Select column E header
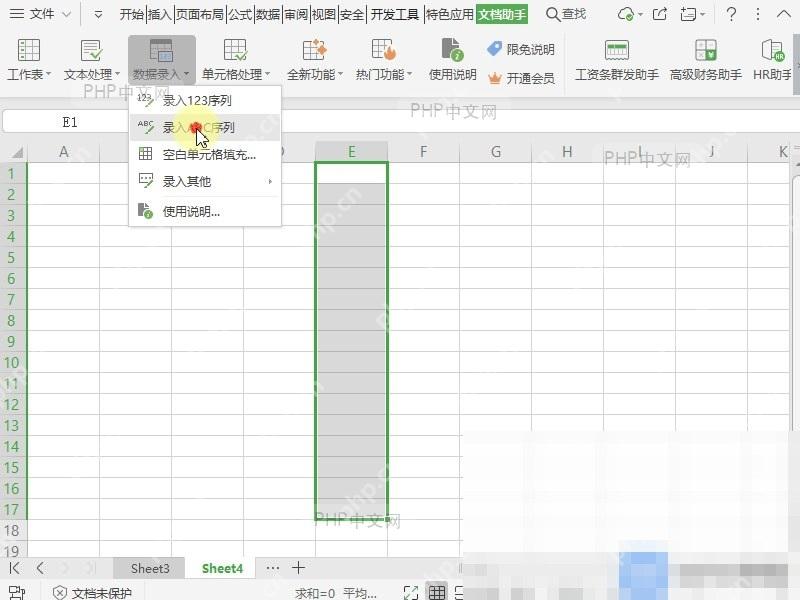The width and height of the screenshot is (800, 600). tap(352, 152)
